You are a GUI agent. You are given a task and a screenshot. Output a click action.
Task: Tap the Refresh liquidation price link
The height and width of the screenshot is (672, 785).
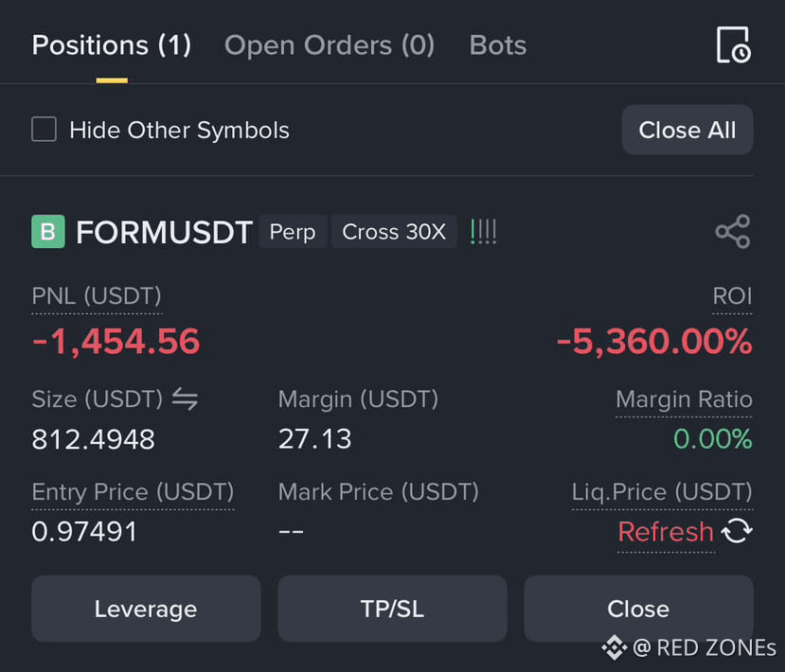pyautogui.click(x=666, y=531)
